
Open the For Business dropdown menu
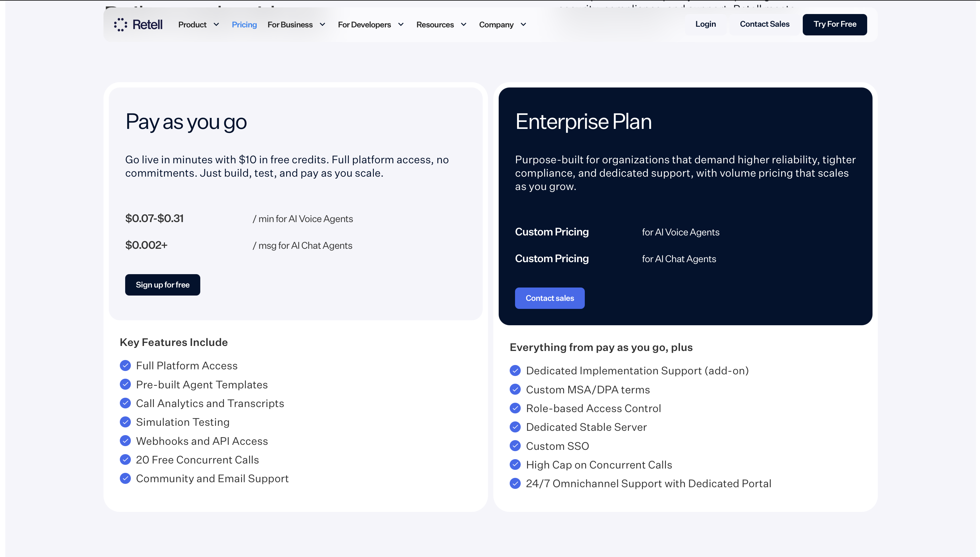click(296, 24)
